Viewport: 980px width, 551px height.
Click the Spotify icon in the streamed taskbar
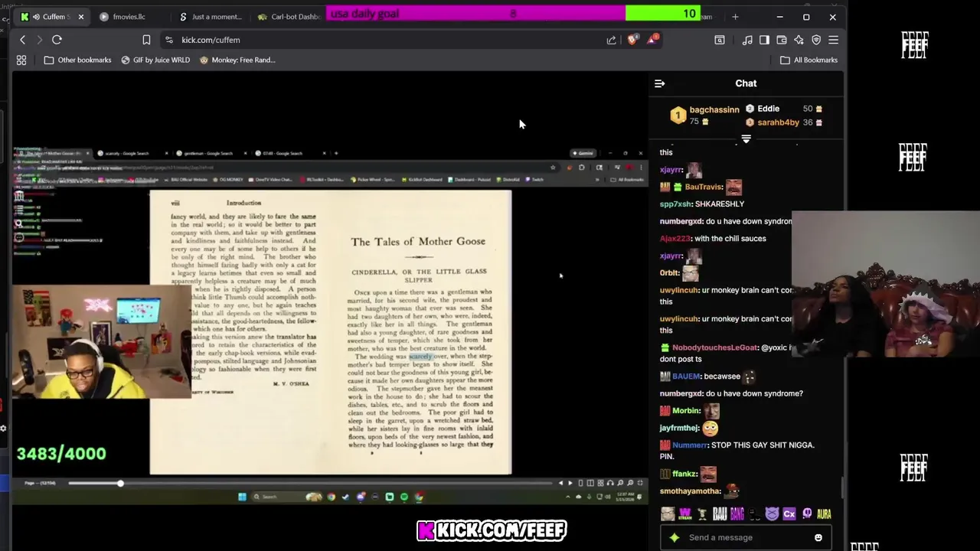pyautogui.click(x=404, y=497)
